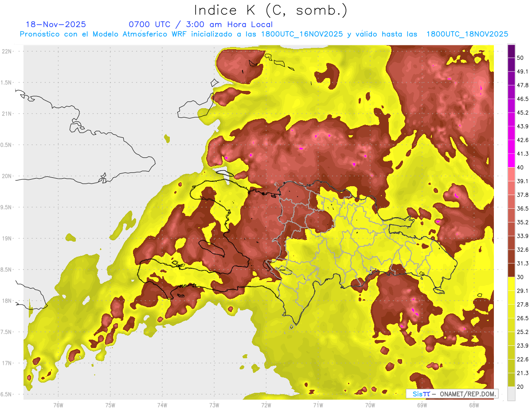
Task: Click the '71W' longitude label
Action: tap(318, 405)
